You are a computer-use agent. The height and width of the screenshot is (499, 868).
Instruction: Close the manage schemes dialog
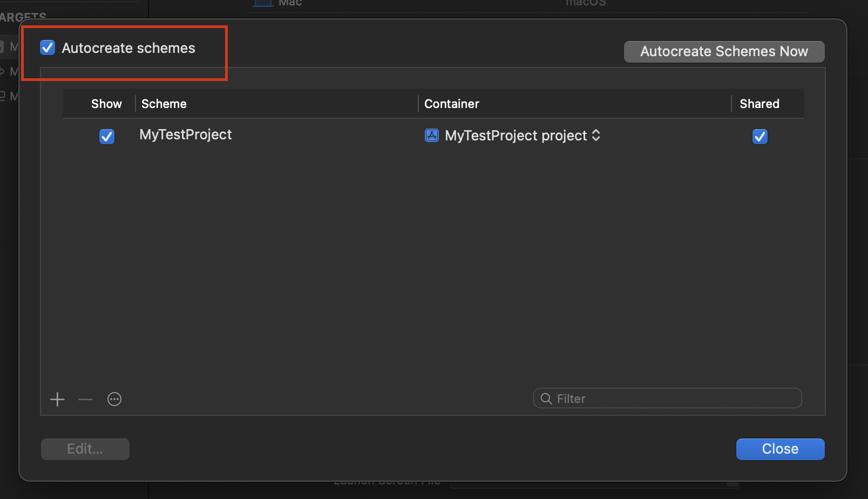click(x=780, y=449)
